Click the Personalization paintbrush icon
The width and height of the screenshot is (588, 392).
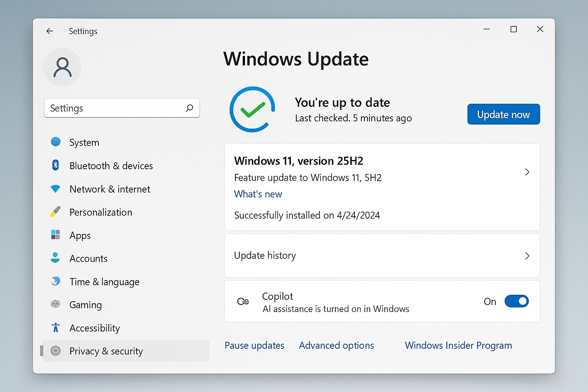tap(56, 212)
